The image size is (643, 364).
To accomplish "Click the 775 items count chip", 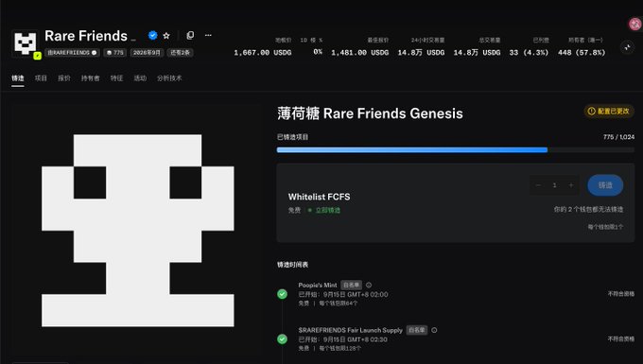I will (x=114, y=52).
